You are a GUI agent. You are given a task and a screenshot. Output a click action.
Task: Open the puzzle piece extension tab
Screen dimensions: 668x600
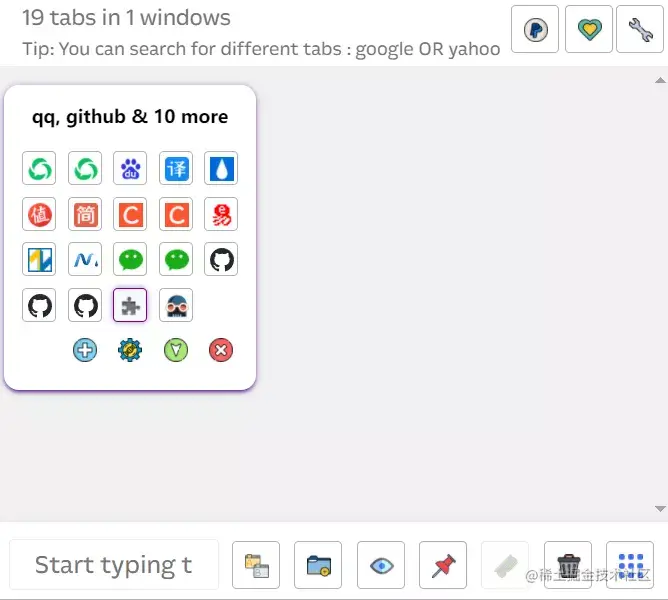pyautogui.click(x=130, y=306)
